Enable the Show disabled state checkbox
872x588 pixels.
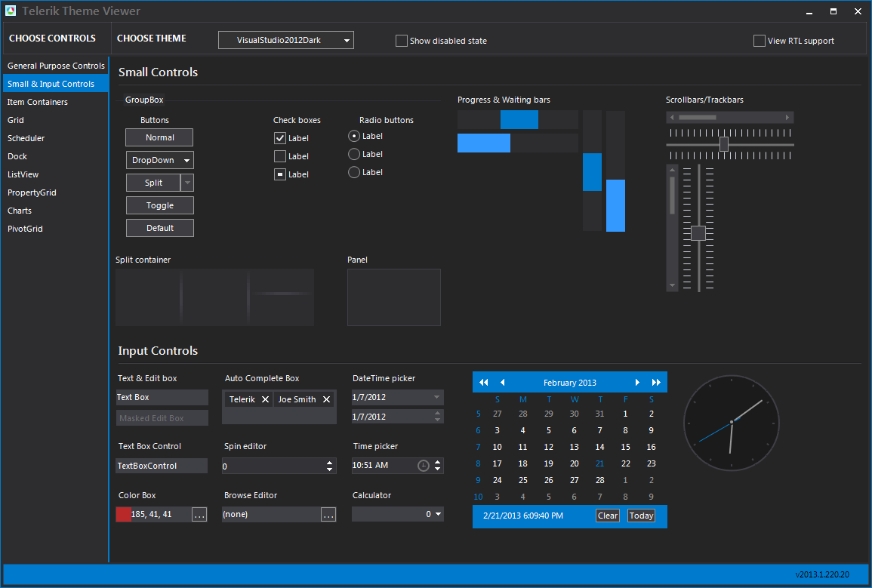coord(401,40)
